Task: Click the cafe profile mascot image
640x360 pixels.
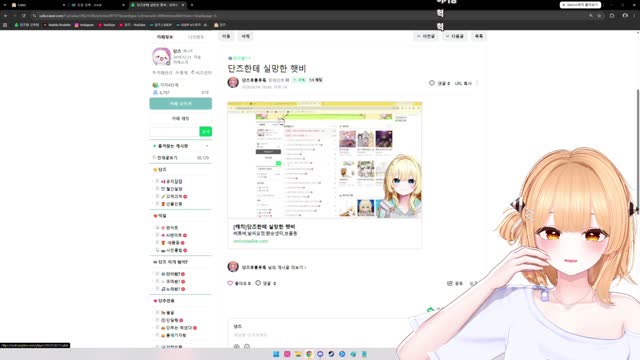Action: (161, 56)
